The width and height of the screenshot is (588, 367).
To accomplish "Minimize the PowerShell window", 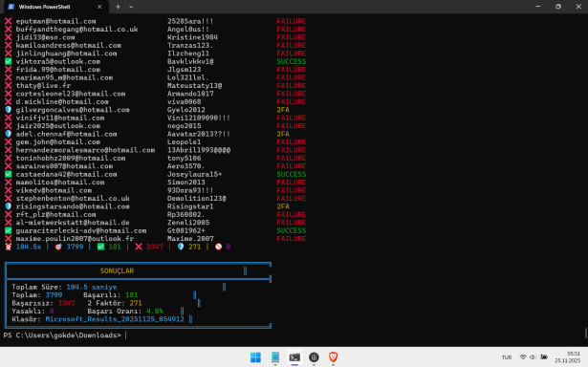I will (537, 7).
